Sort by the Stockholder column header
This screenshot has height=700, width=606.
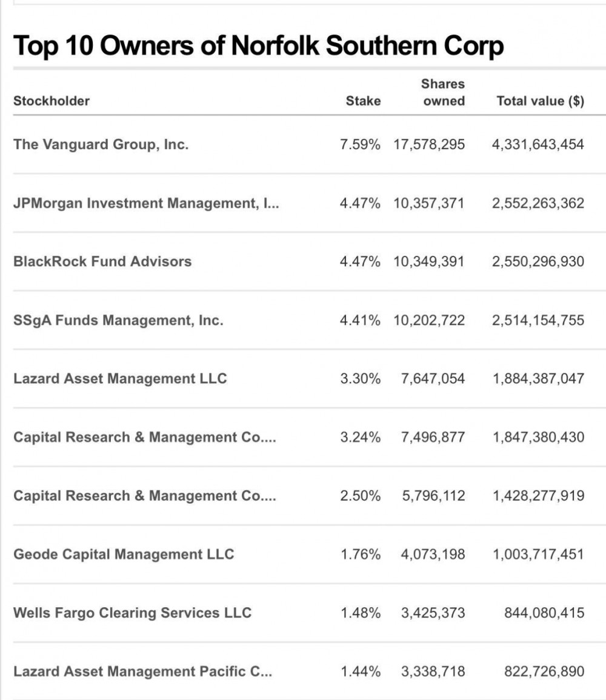pyautogui.click(x=52, y=101)
